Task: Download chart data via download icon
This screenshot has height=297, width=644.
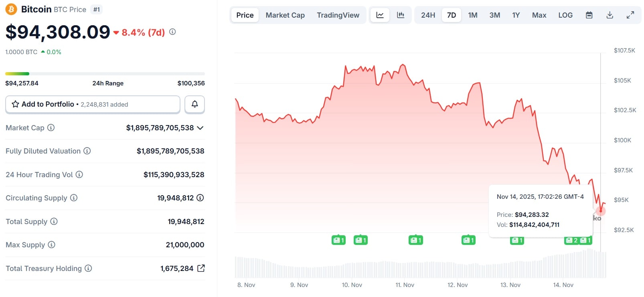Action: point(610,15)
